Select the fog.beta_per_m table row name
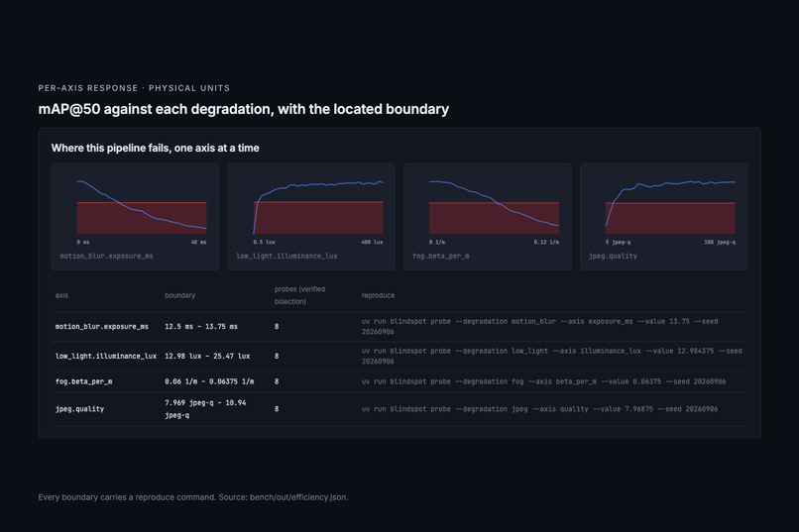The height and width of the screenshot is (532, 799). click(x=83, y=381)
